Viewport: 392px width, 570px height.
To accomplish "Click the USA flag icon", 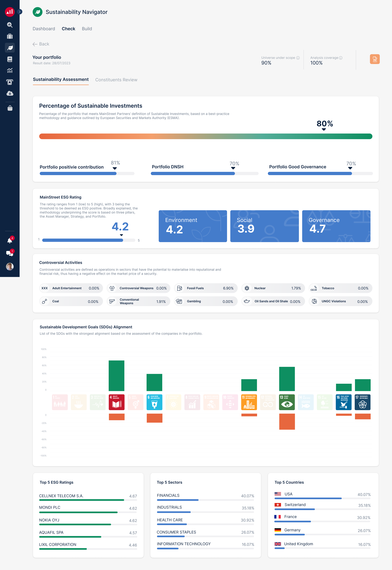I will coord(278,494).
